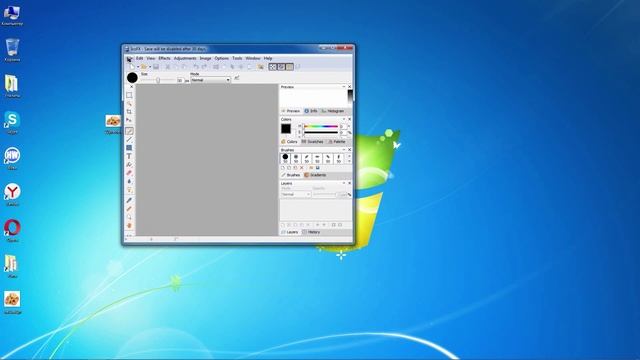Open the Tools menu
Image resolution: width=640 pixels, height=360 pixels.
pyautogui.click(x=237, y=58)
